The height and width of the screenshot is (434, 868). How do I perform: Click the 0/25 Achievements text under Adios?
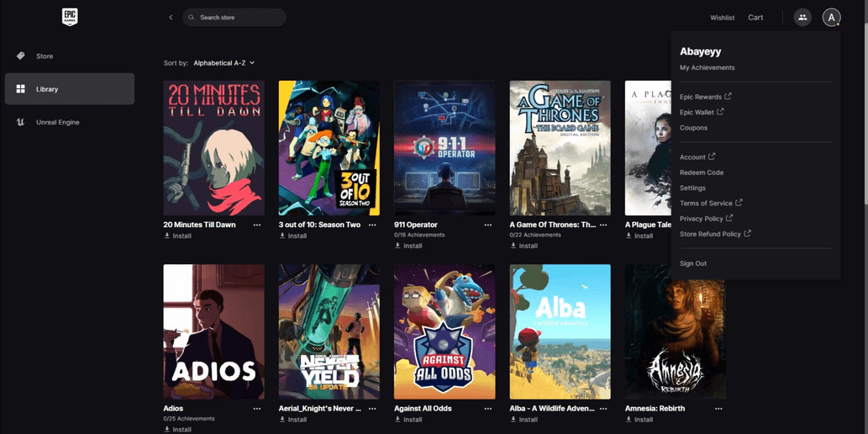point(189,419)
